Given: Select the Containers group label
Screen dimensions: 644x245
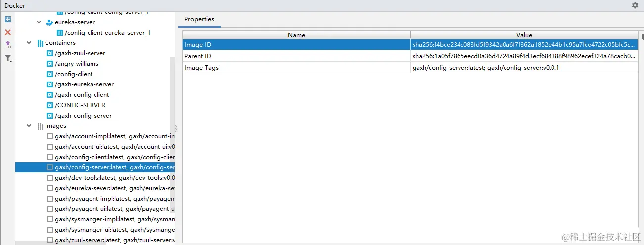Looking at the screenshot, I should click(60, 43).
